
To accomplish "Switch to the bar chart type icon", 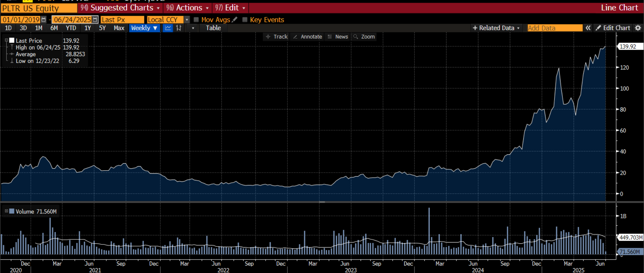I will [179, 28].
